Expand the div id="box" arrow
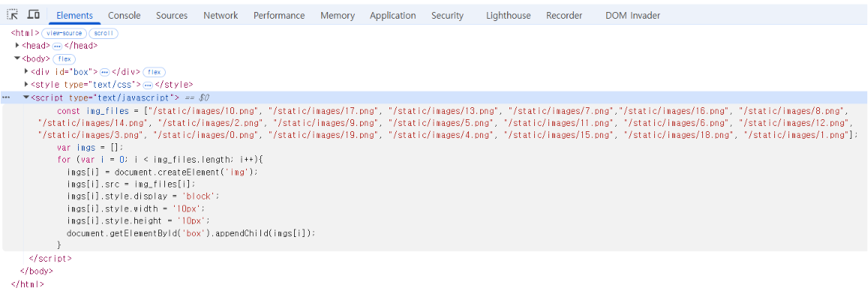 26,71
